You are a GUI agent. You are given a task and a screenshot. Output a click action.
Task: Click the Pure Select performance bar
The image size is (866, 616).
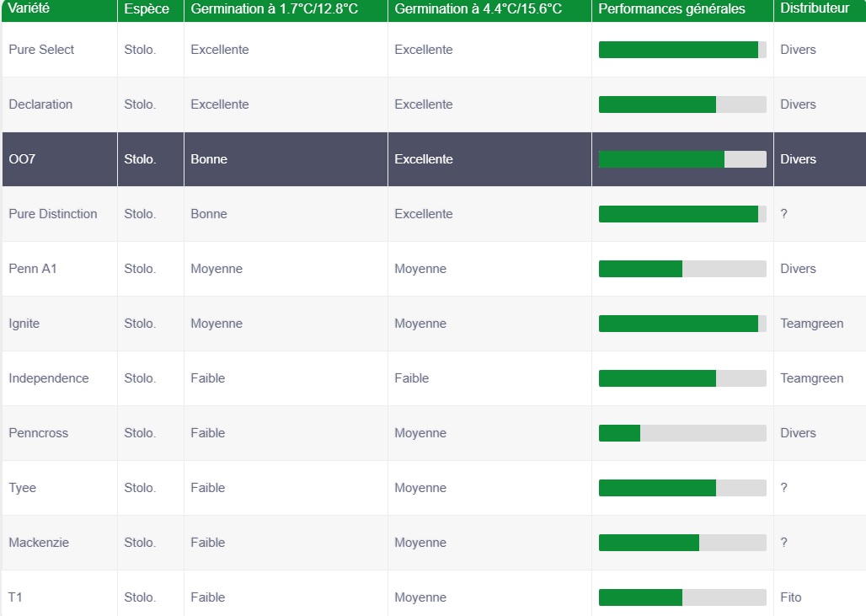(682, 50)
